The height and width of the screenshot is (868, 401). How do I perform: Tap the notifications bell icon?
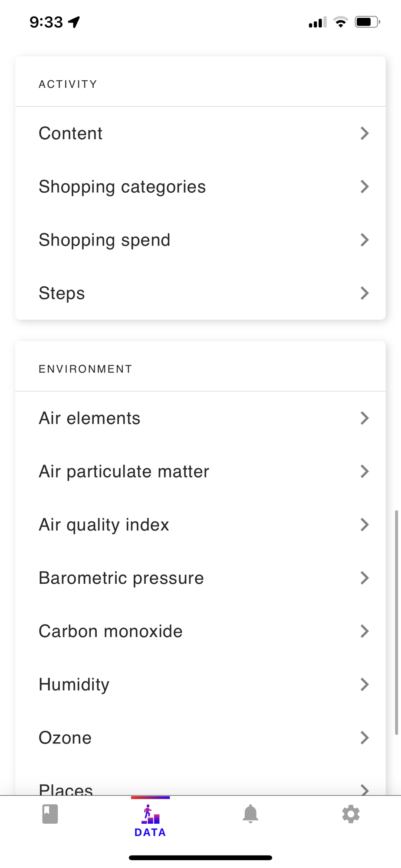(250, 814)
